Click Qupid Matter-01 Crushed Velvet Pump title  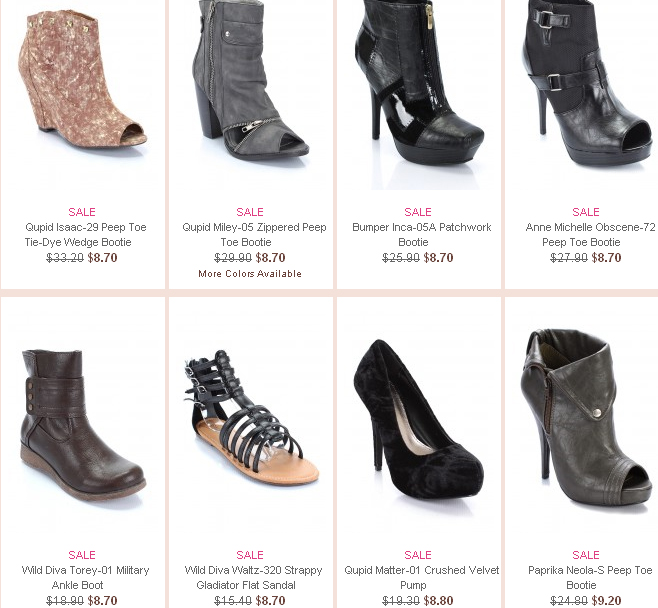[x=421, y=577]
